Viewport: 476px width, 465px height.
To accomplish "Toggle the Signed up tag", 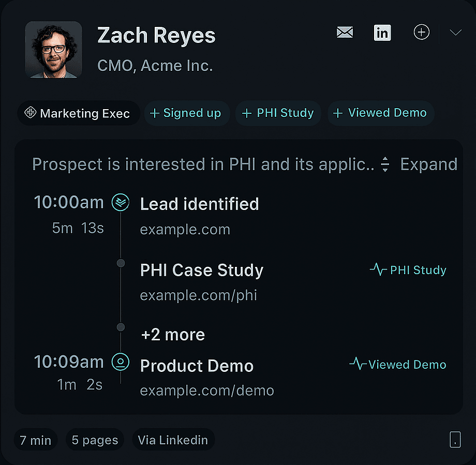I will point(187,113).
